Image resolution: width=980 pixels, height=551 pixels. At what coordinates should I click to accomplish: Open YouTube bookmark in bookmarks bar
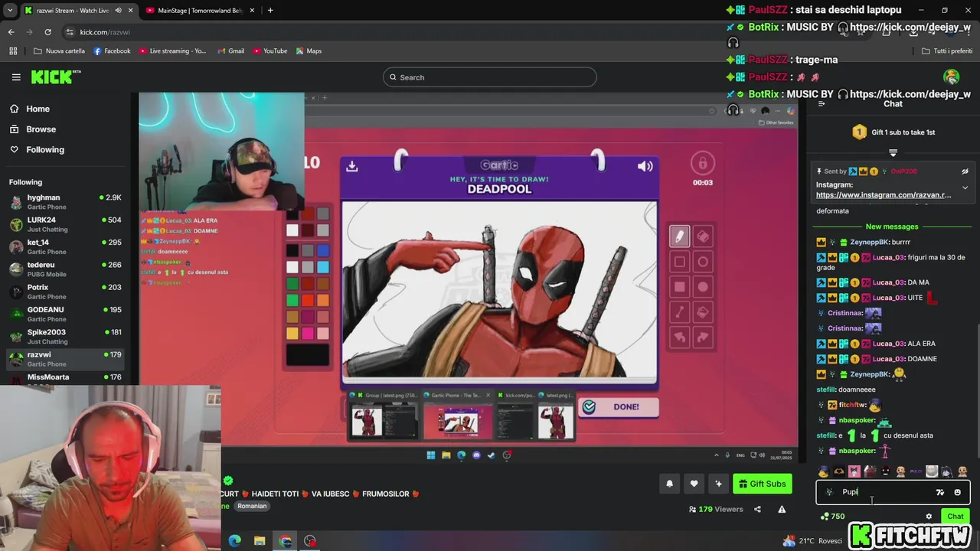coord(270,51)
